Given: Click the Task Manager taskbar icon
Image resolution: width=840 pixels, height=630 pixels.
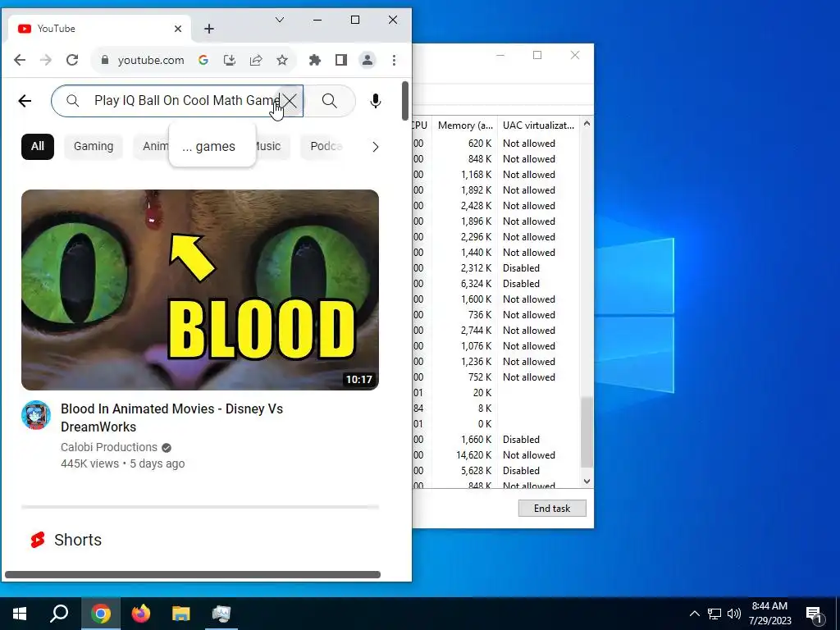Looking at the screenshot, I should tap(221, 614).
